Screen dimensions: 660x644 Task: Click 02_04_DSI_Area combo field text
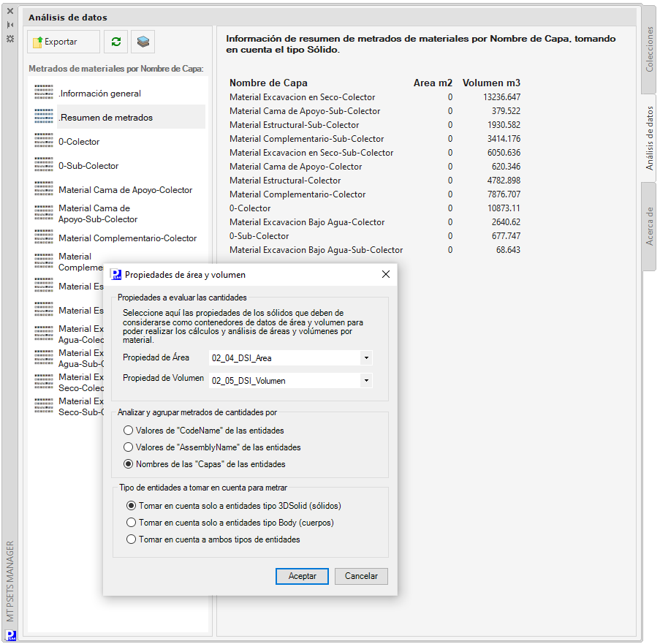pos(242,358)
